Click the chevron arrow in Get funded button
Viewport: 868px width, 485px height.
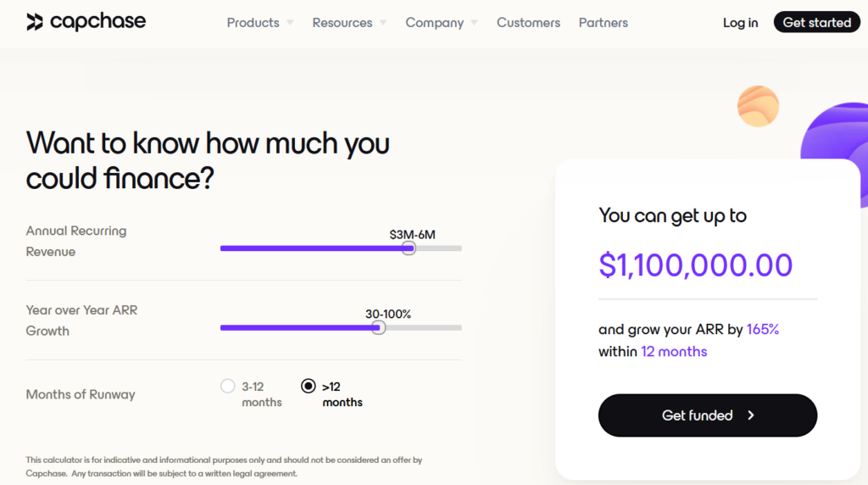[x=751, y=415]
